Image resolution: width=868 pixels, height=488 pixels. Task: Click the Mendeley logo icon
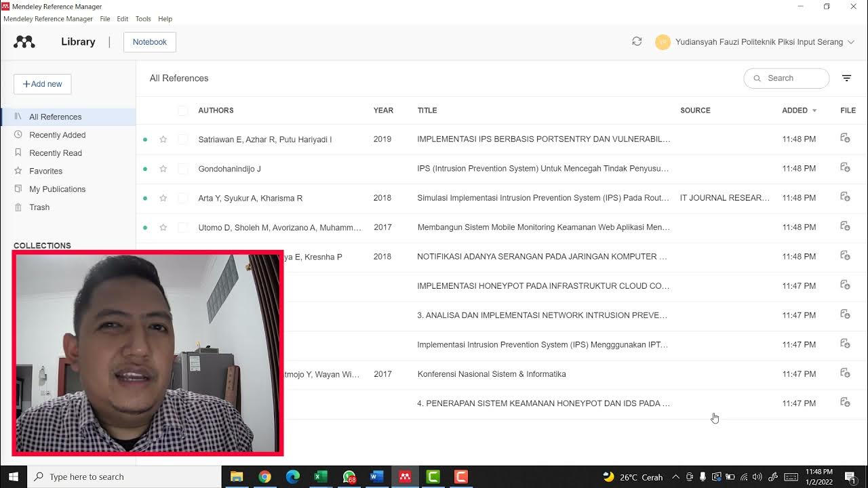coord(24,42)
